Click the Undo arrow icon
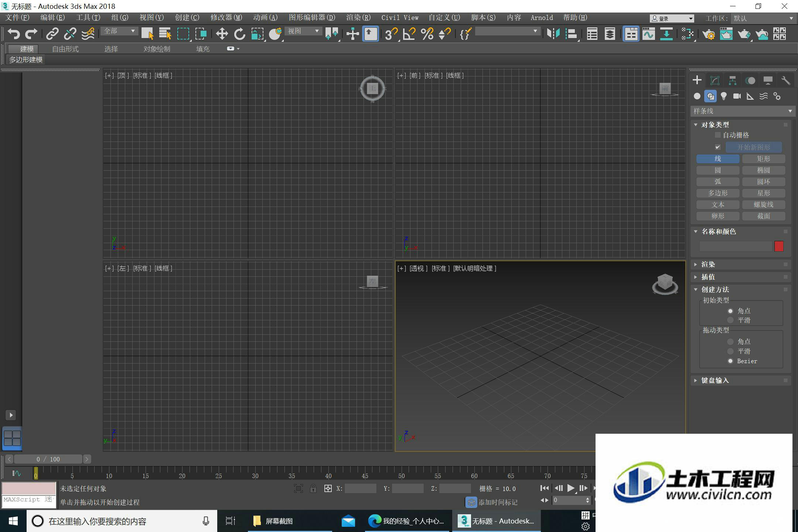 coord(14,34)
